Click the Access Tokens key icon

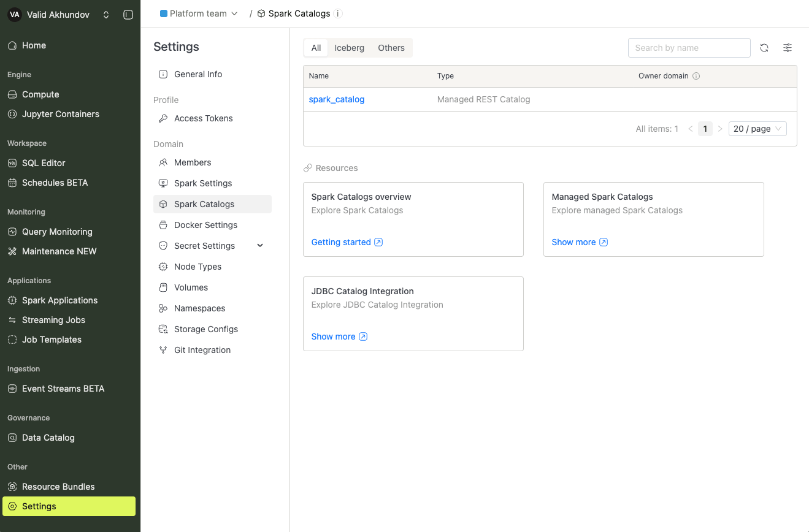[163, 118]
